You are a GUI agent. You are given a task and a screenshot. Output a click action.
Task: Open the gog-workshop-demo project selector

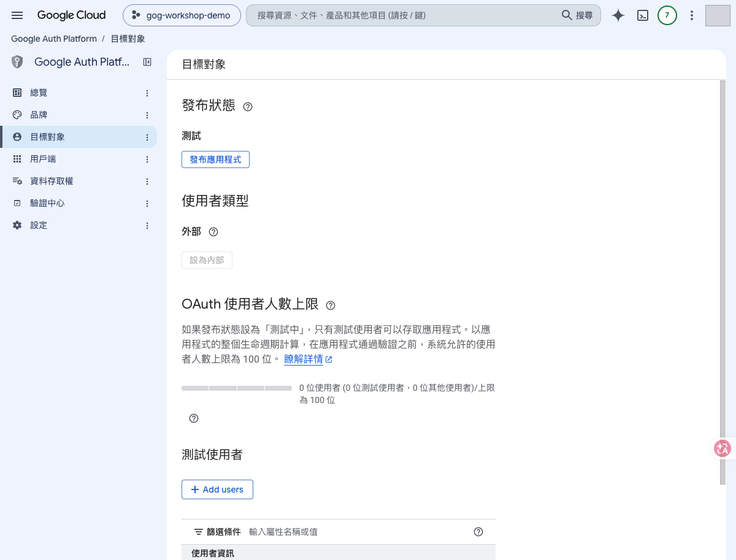click(182, 15)
